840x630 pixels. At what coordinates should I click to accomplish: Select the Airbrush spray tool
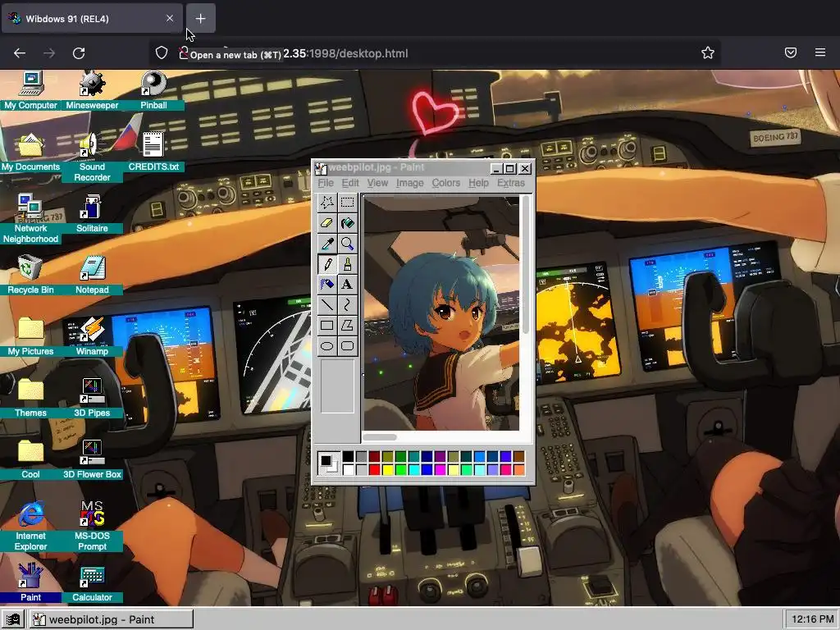click(x=326, y=285)
